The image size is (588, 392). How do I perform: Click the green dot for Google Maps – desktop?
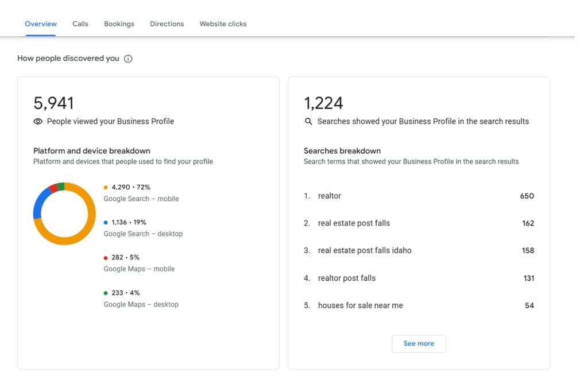[106, 293]
